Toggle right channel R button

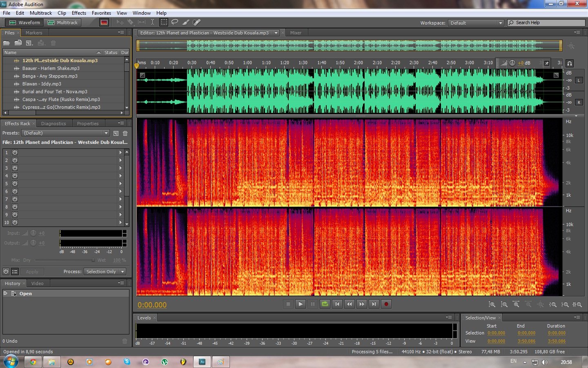click(x=579, y=103)
